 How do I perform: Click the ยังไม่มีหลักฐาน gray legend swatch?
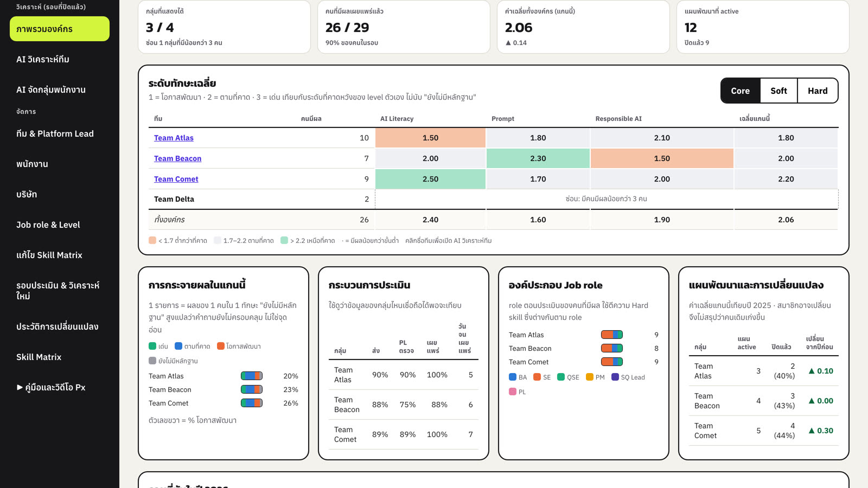pyautogui.click(x=152, y=361)
